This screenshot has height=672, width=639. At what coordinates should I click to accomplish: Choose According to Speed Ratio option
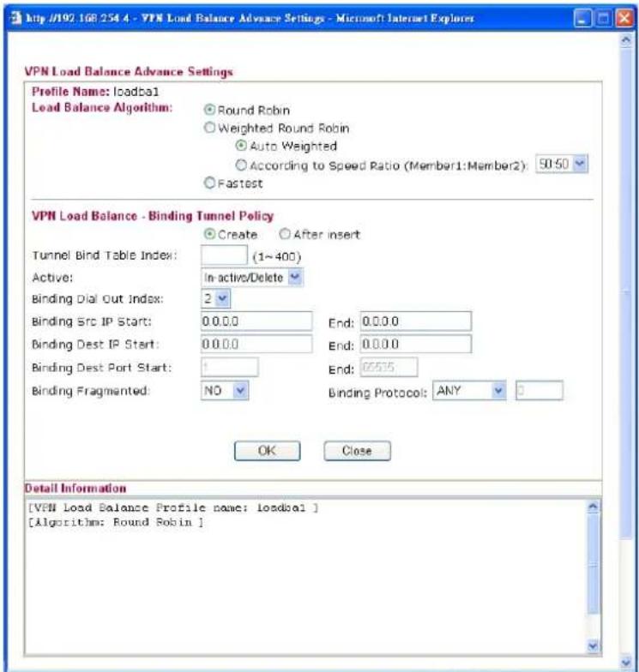click(x=241, y=165)
